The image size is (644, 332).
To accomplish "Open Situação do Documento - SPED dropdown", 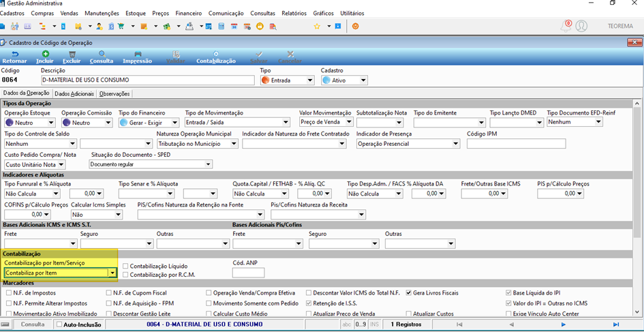I will 209,164.
